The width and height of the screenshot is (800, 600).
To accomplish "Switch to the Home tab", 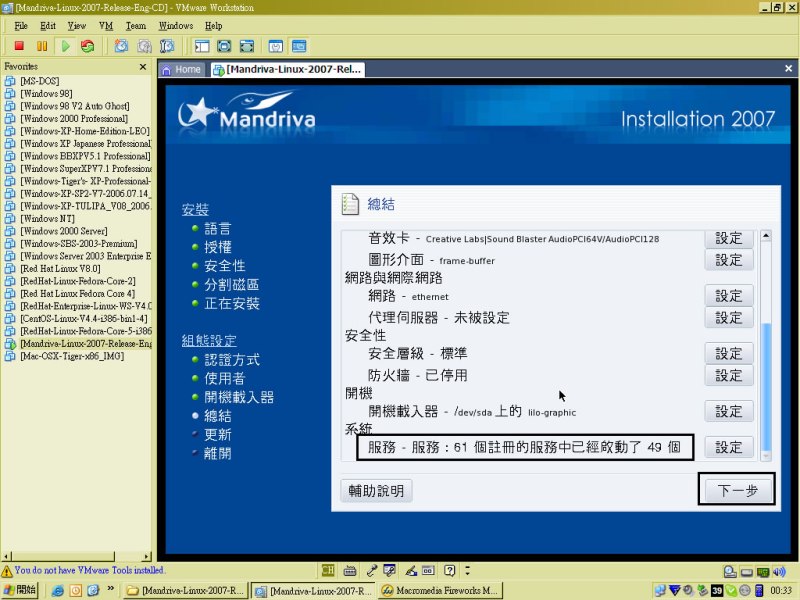I will (x=182, y=69).
